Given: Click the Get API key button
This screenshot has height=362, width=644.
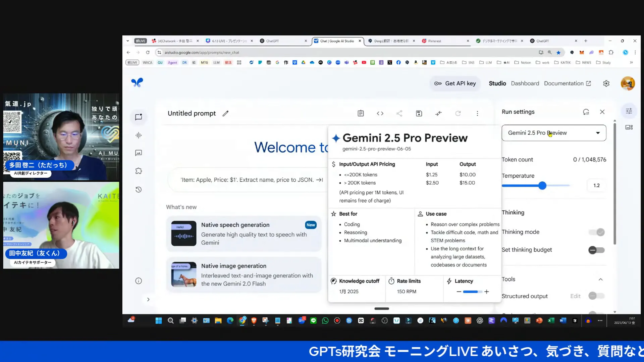Looking at the screenshot, I should [455, 83].
